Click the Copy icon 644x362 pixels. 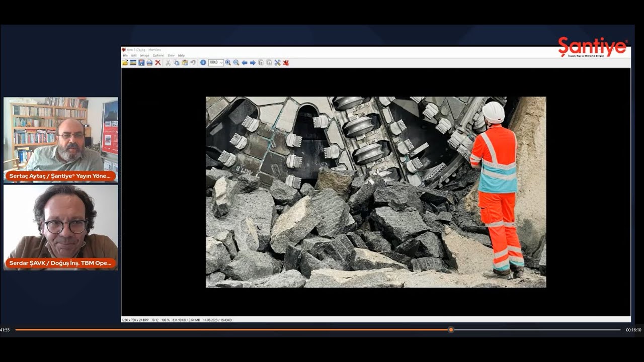point(177,63)
